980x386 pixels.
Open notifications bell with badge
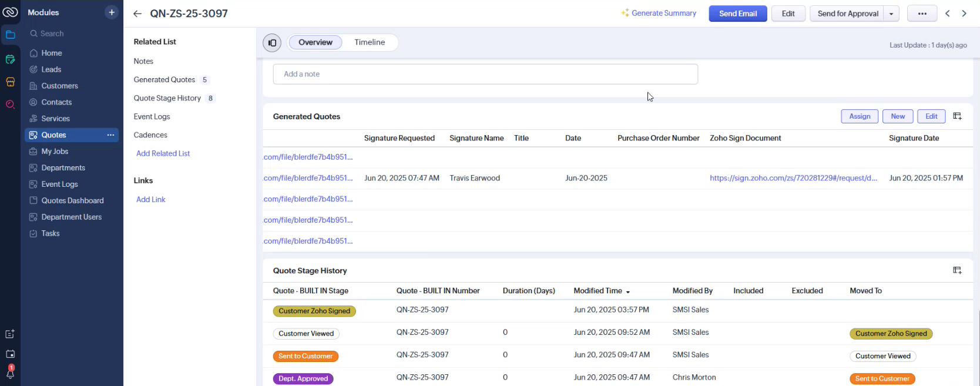pyautogui.click(x=10, y=372)
